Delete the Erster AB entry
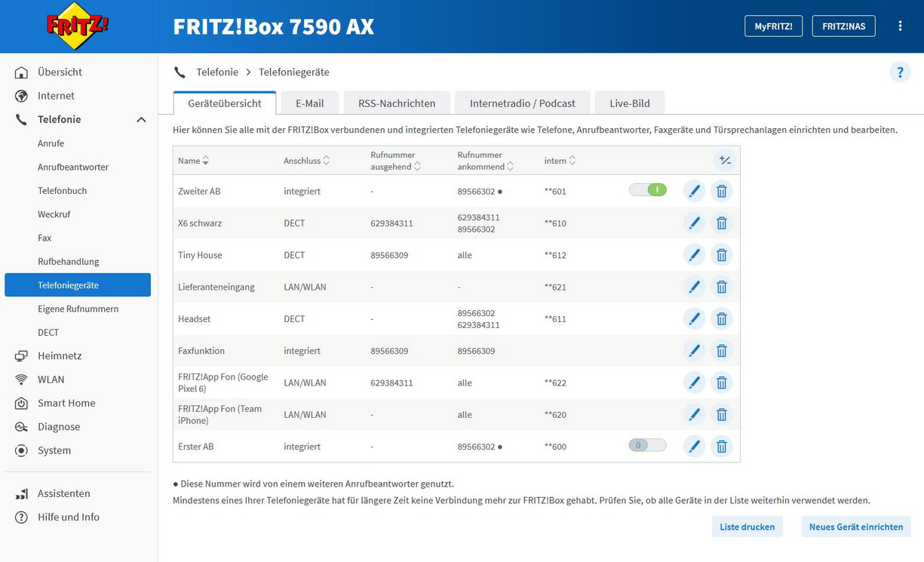The width and height of the screenshot is (924, 562). (x=722, y=447)
